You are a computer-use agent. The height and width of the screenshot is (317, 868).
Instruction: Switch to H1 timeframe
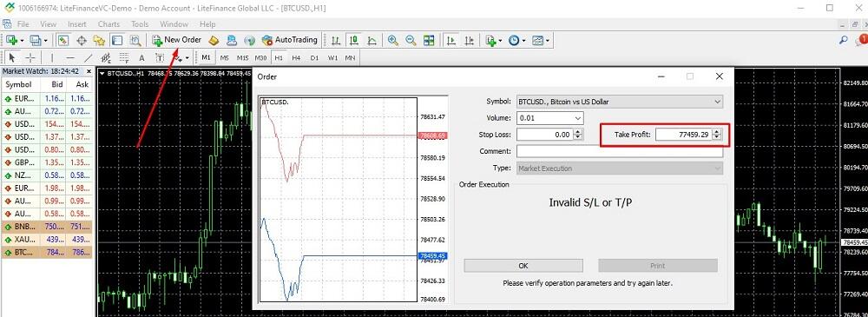pos(279,57)
